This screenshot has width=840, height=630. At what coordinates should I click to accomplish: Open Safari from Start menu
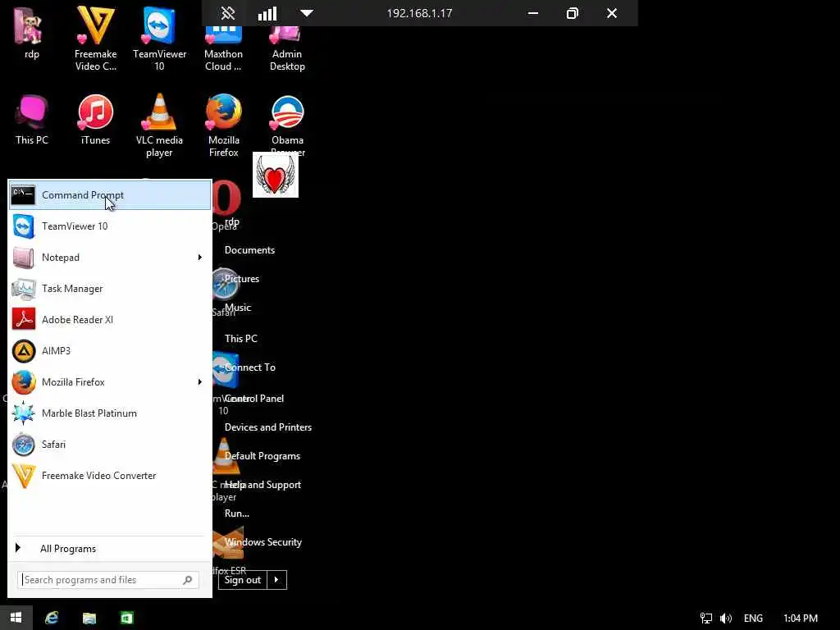coord(110,444)
